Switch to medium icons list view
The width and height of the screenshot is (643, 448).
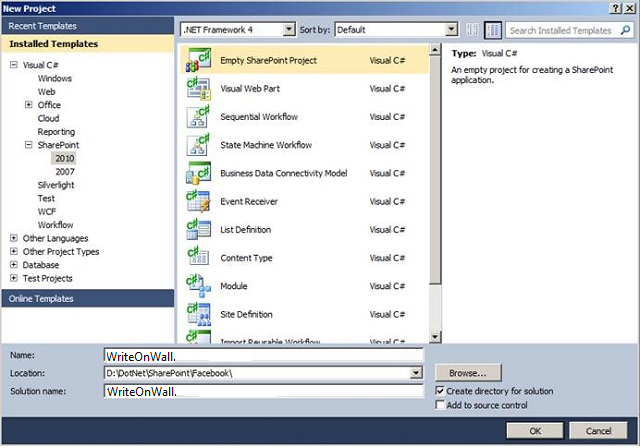coord(493,30)
